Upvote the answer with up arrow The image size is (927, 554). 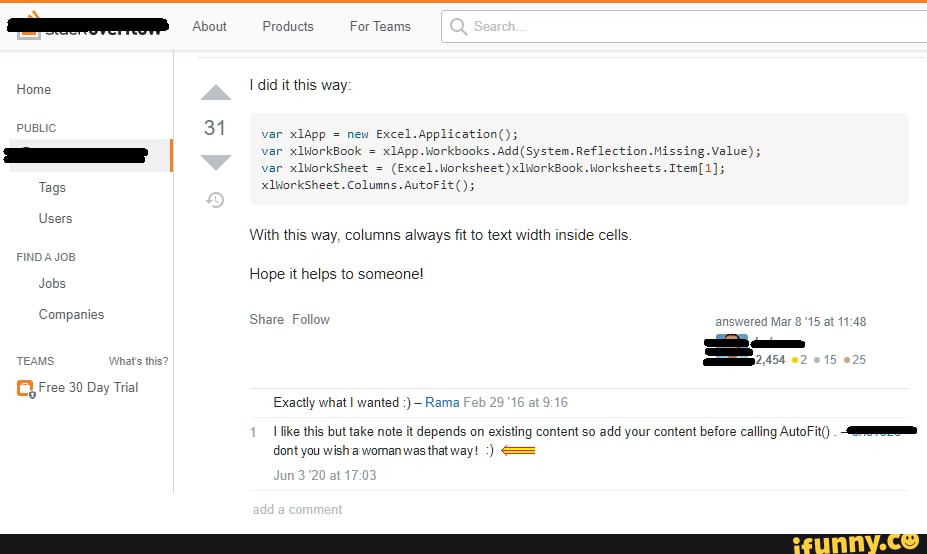click(x=216, y=93)
